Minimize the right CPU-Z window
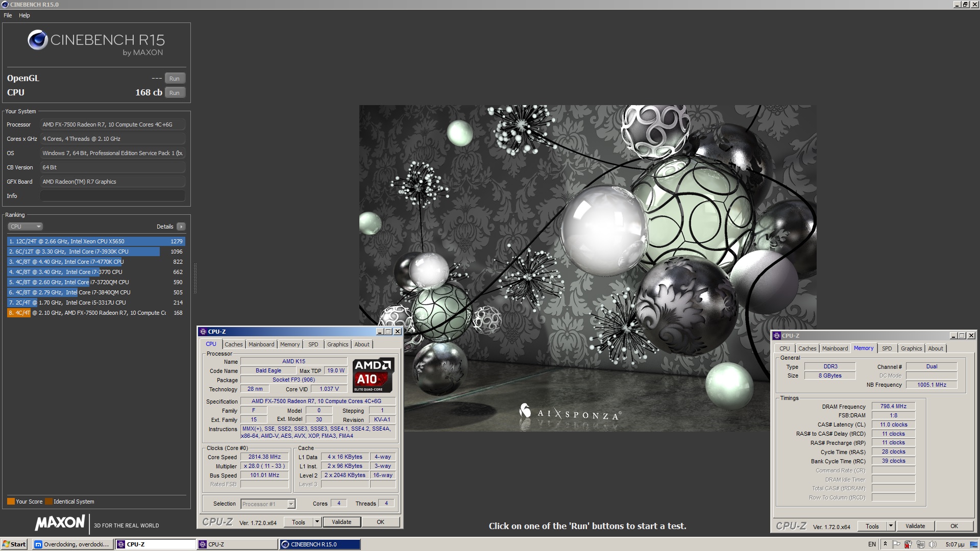 pos(953,336)
